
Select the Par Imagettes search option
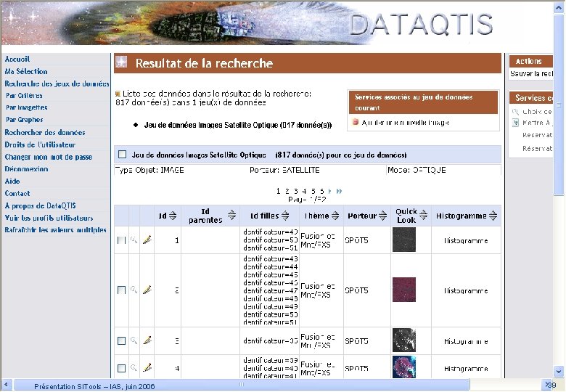pos(26,107)
